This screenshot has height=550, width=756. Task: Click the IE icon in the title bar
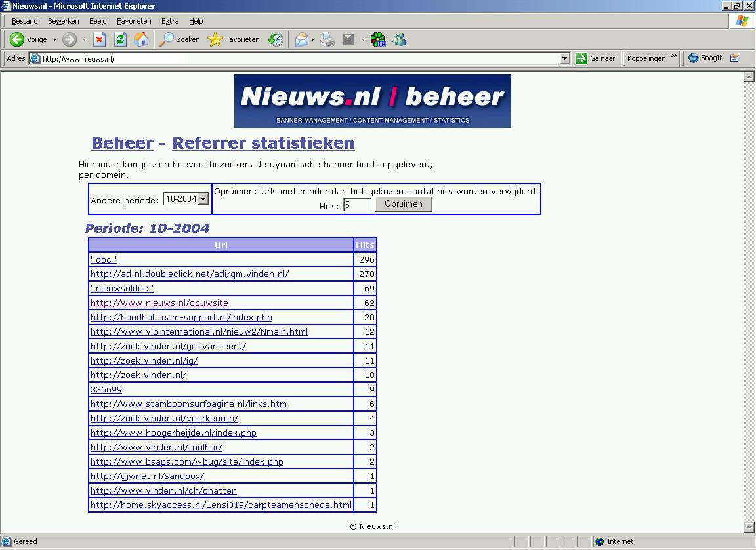coord(6,6)
